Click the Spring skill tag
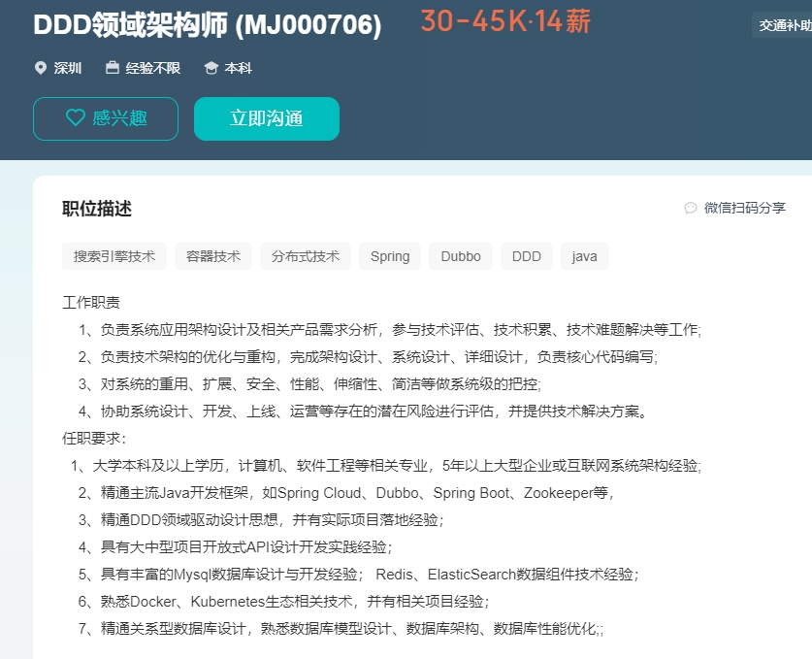The image size is (812, 659). 390,256
